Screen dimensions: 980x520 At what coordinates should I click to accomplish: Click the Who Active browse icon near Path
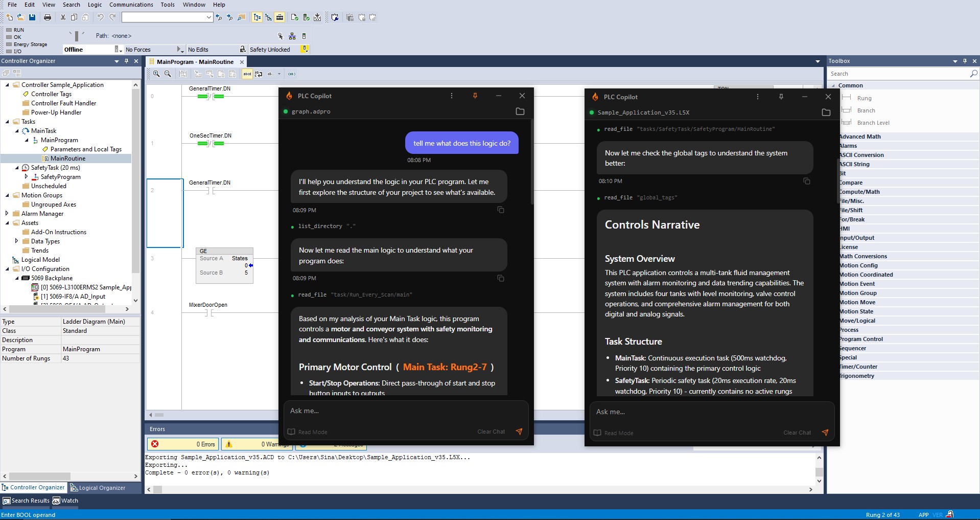[x=292, y=36]
